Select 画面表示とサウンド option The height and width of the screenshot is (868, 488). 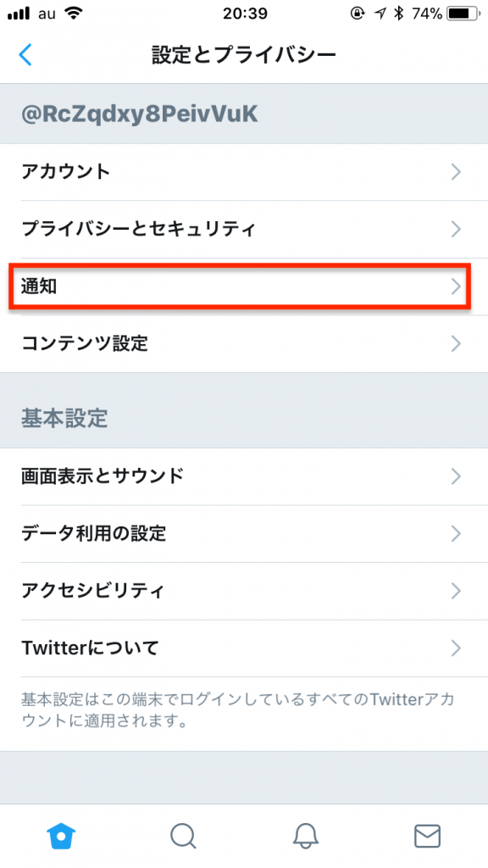244,476
